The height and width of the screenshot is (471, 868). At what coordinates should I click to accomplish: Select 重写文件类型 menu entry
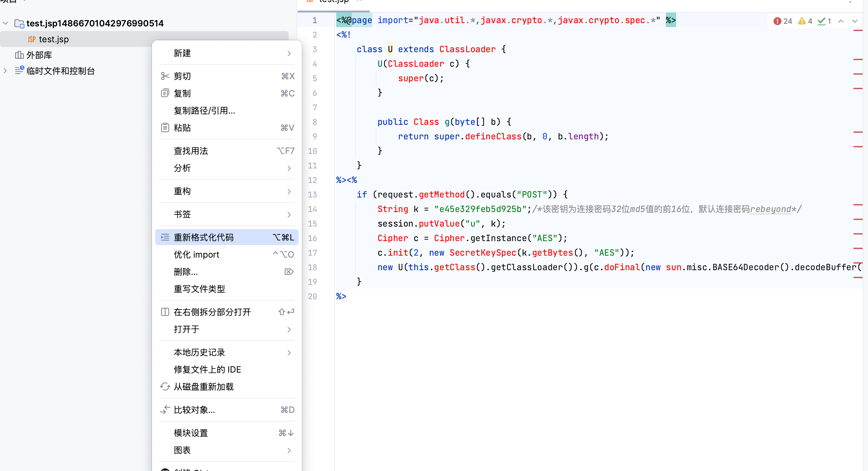tap(227, 289)
